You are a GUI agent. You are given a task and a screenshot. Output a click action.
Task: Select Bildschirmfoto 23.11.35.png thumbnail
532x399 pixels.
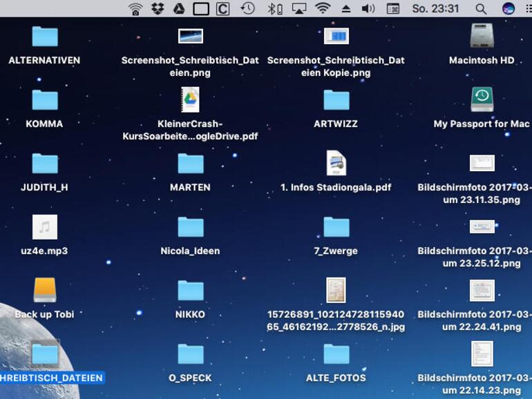pos(482,164)
